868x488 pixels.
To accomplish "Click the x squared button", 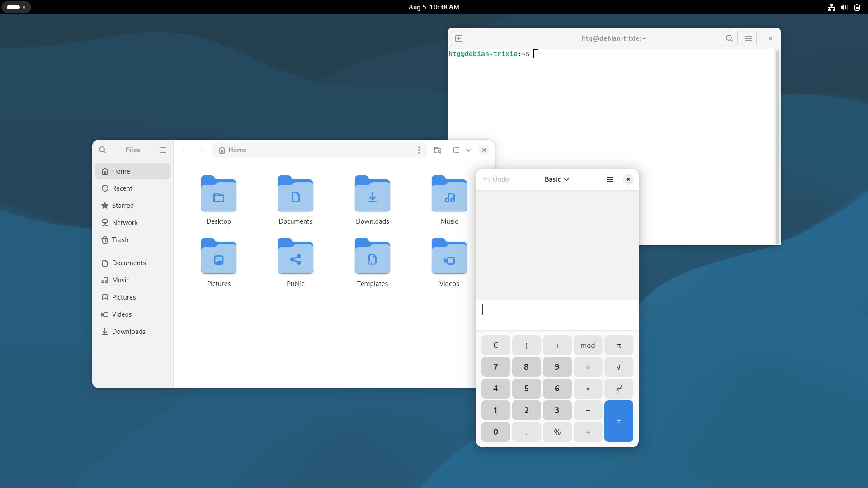I will [x=618, y=389].
